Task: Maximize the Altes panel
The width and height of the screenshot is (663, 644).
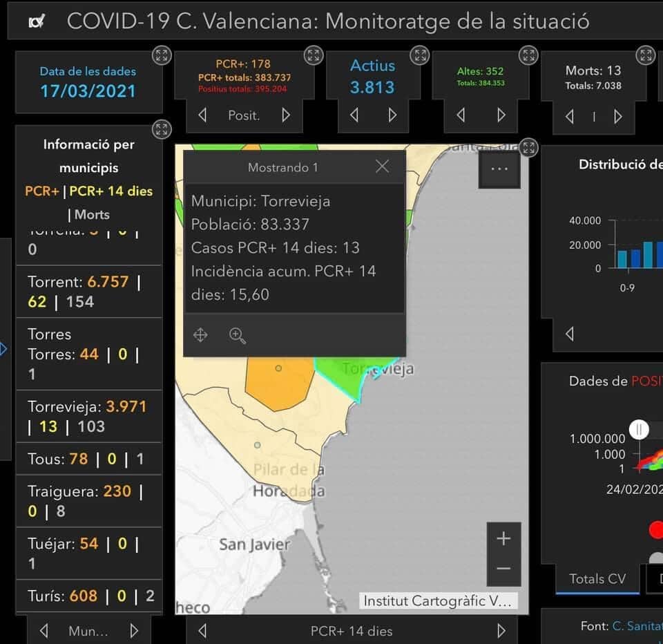Action: [528, 55]
